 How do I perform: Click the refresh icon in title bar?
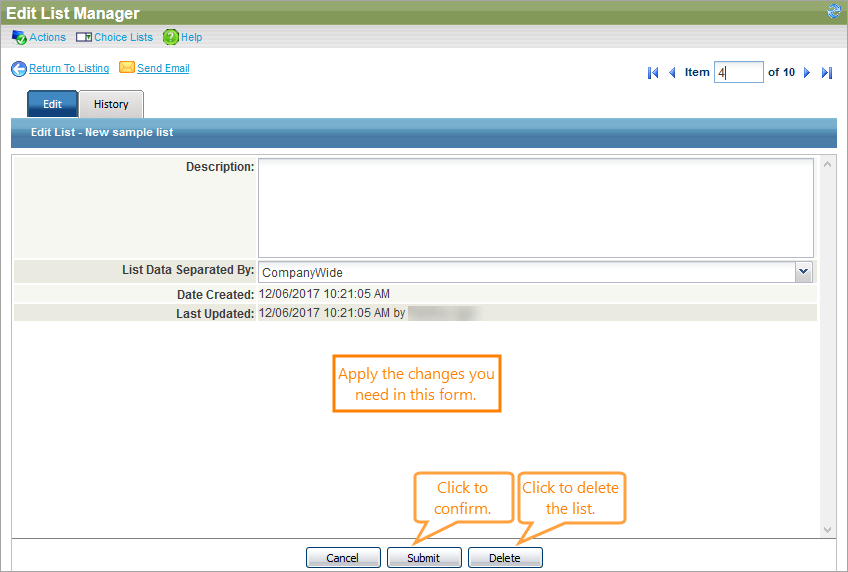834,11
